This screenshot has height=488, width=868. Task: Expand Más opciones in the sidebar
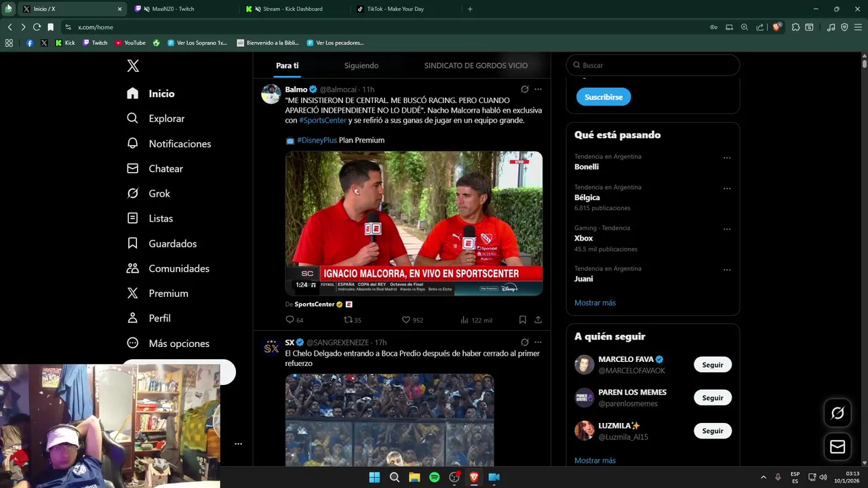point(168,343)
